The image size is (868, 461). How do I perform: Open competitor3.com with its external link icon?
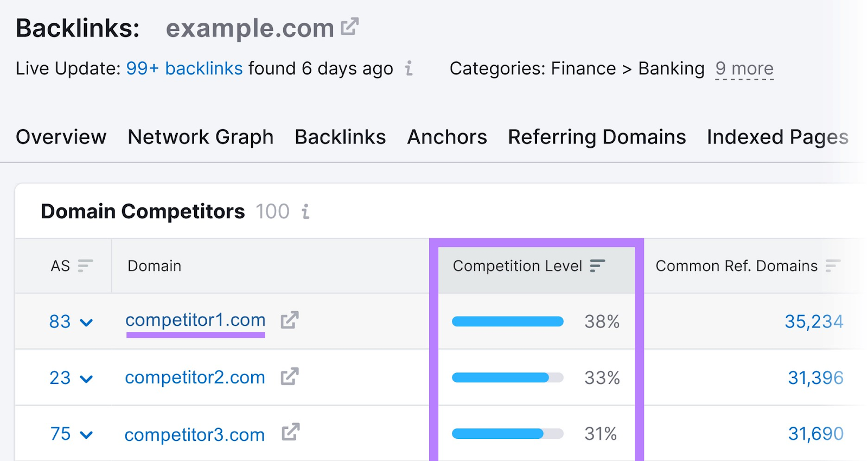[x=289, y=433]
